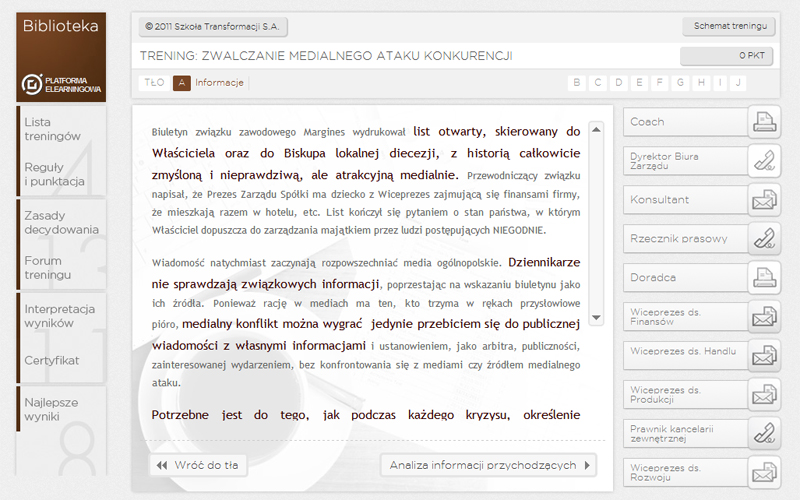Click the envelope icon beside Wiceprezes ds. Produkcji

pyautogui.click(x=764, y=394)
